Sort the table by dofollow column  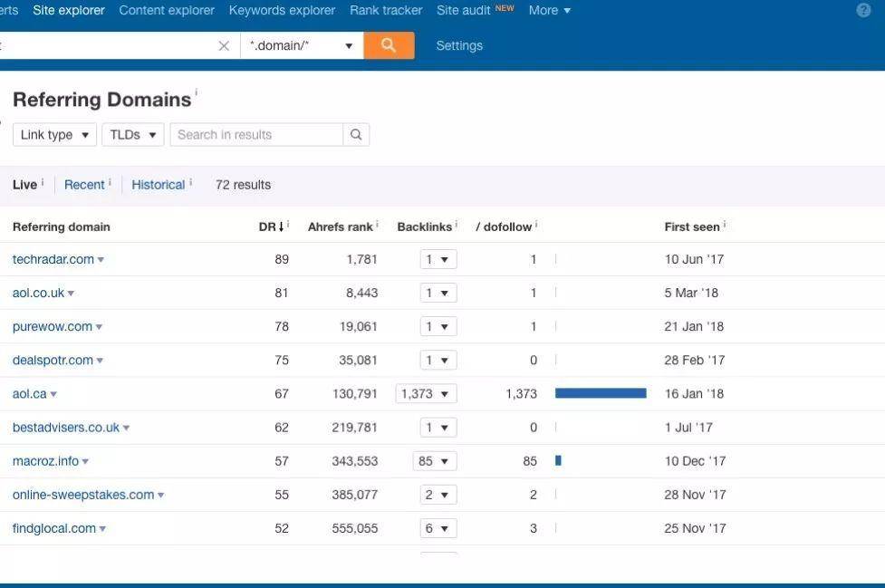(504, 227)
